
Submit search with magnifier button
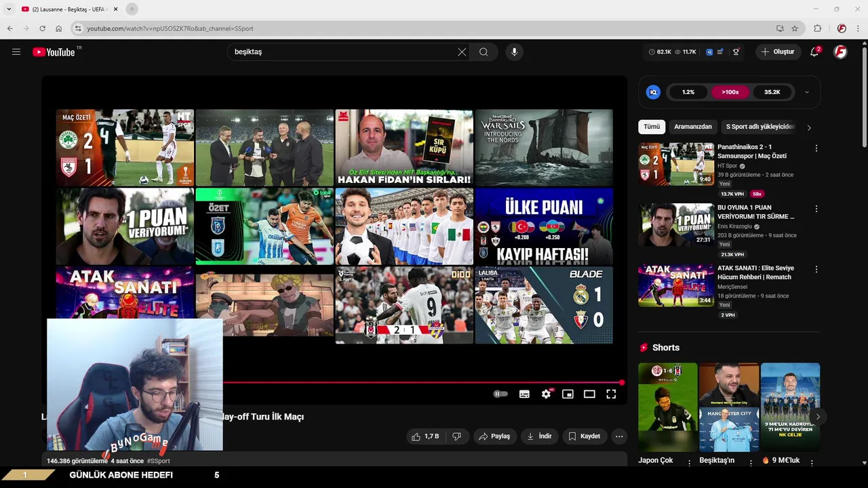(x=484, y=52)
